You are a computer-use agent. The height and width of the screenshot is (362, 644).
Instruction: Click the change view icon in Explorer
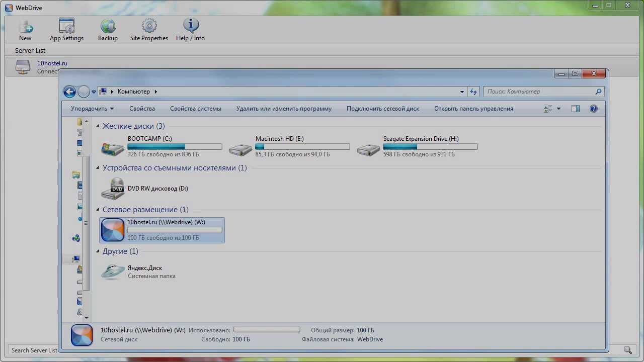[548, 109]
